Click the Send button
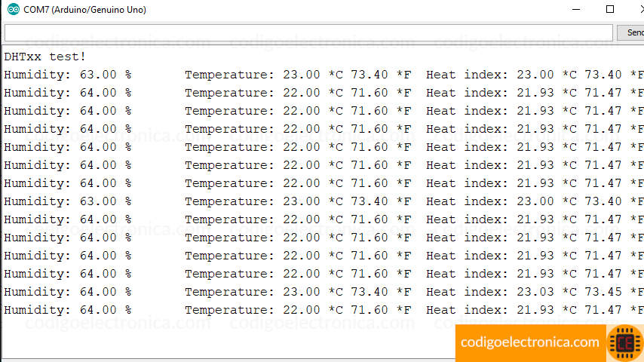The width and height of the screenshot is (644, 362). [x=633, y=32]
